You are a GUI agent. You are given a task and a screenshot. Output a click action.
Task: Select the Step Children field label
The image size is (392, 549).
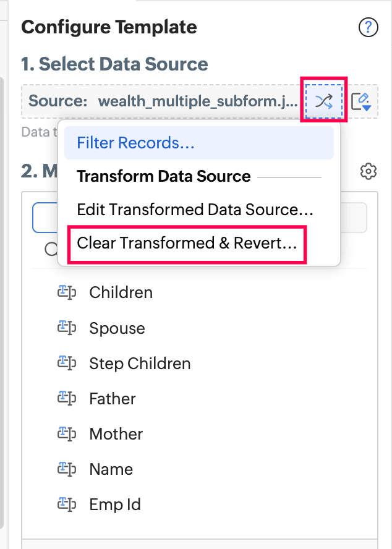(140, 364)
